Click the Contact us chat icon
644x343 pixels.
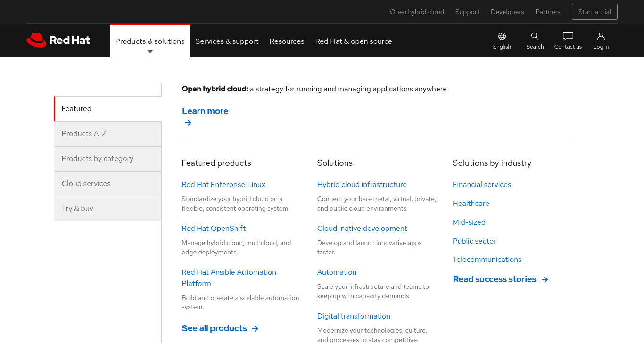coord(568,36)
